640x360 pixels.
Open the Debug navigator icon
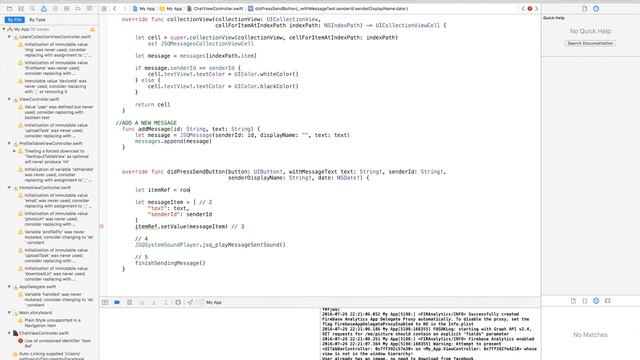pyautogui.click(x=67, y=9)
